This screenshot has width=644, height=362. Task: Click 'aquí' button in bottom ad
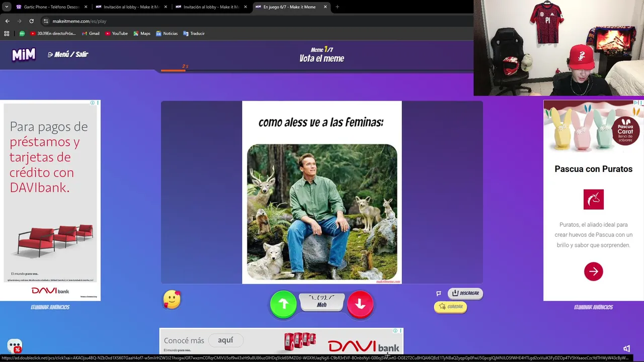(x=225, y=340)
